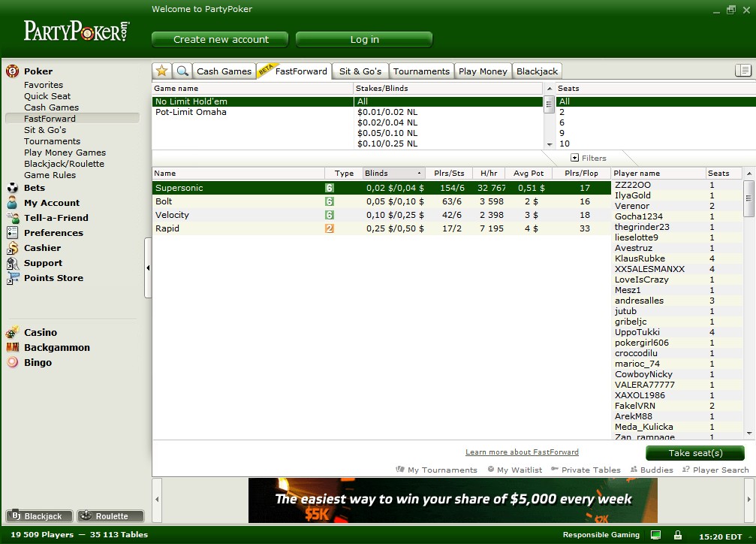Click the Tell-a-Friend icon
756x544 pixels.
tap(13, 218)
